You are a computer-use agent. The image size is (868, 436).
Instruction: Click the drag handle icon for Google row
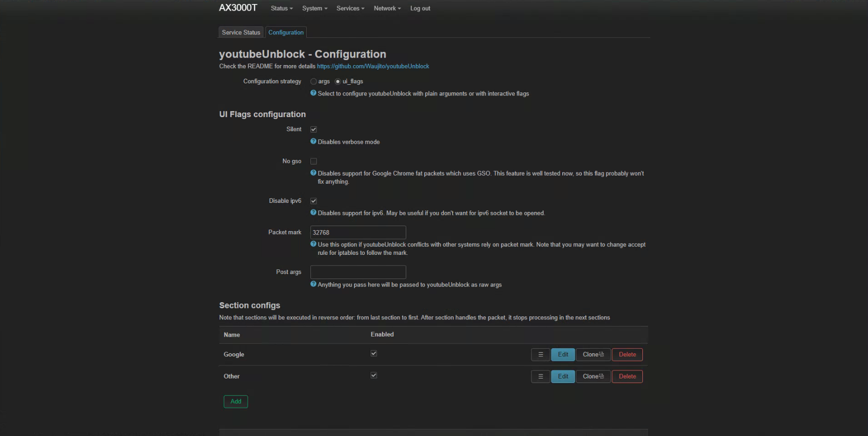coord(540,355)
